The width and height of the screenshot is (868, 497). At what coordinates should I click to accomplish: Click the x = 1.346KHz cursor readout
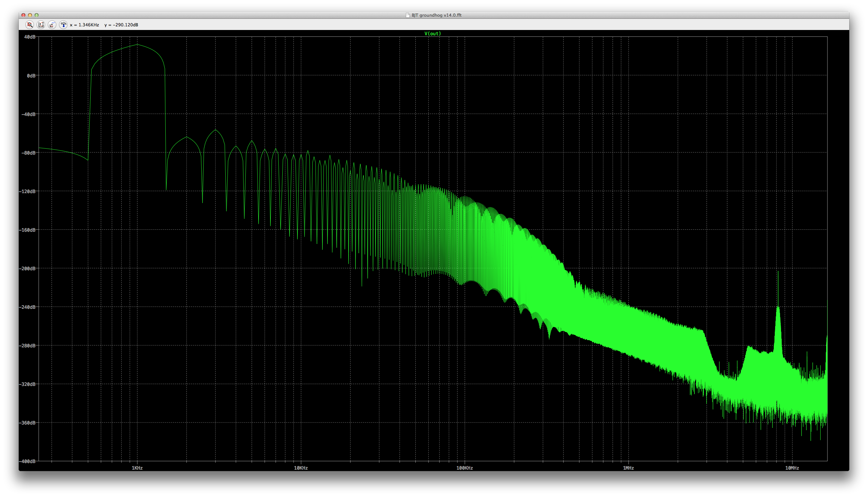84,25
